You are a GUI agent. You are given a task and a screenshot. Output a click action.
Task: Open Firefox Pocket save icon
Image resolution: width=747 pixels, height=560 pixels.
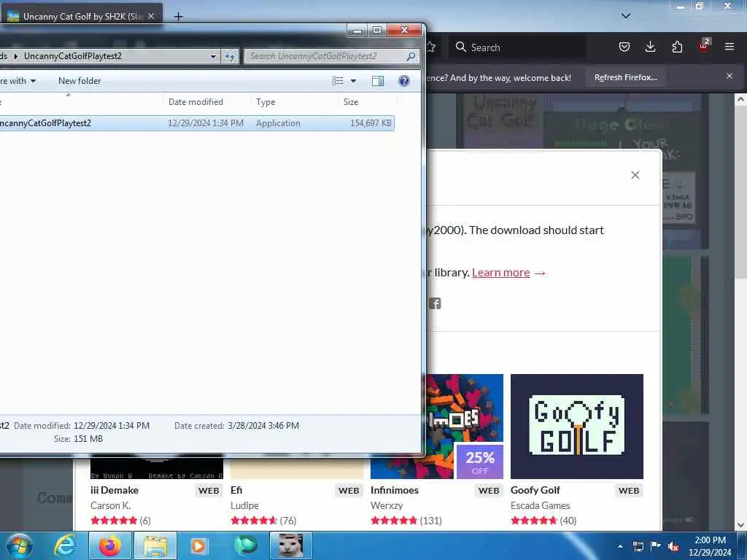(x=624, y=47)
